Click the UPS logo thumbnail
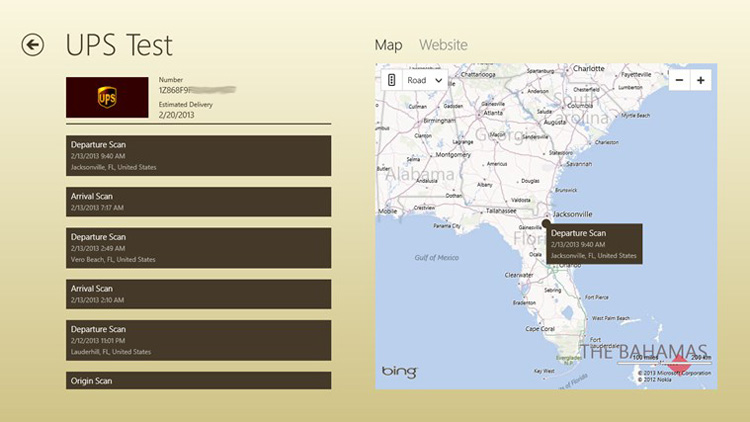The width and height of the screenshot is (750, 422). click(107, 98)
